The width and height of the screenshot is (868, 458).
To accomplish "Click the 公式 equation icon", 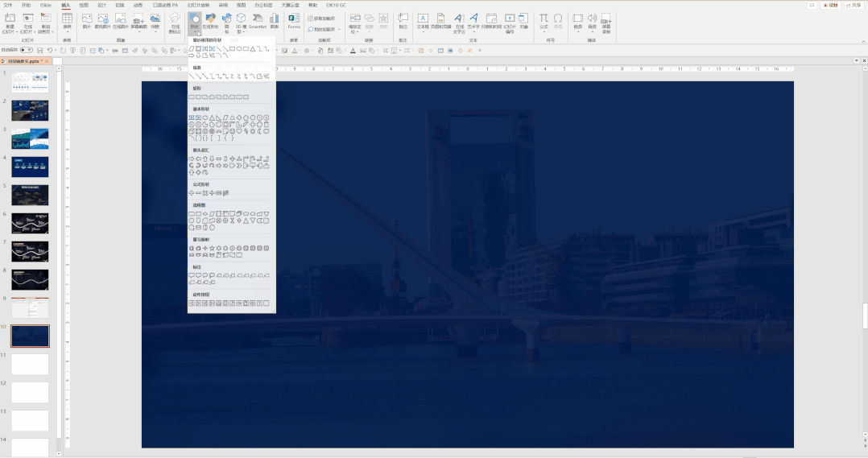I will point(544,21).
